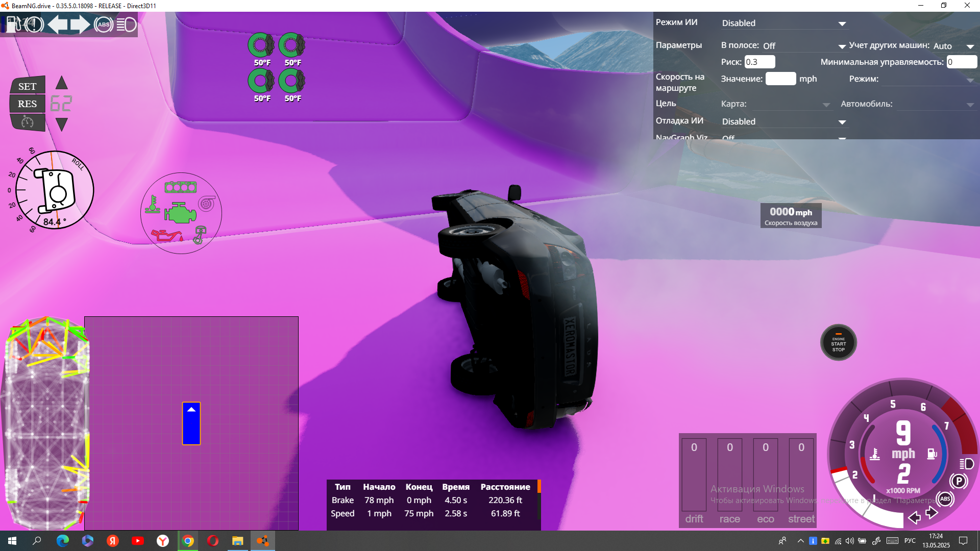Click the red oil can warning icon

[x=167, y=236]
